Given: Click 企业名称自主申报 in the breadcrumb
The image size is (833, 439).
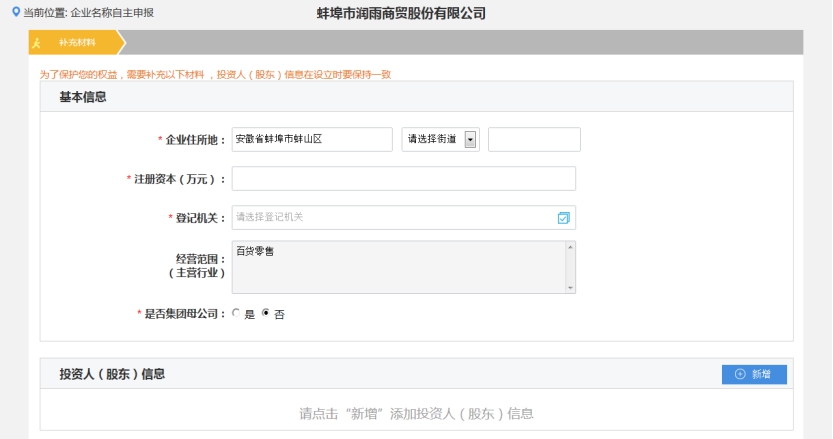Looking at the screenshot, I should [112, 13].
